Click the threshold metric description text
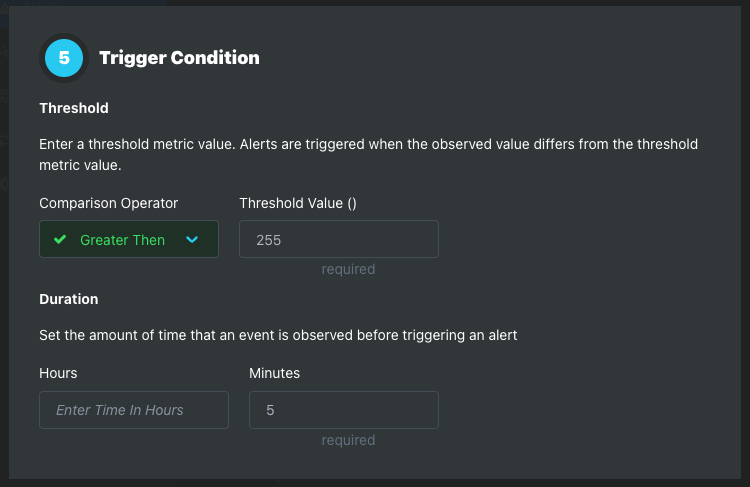The height and width of the screenshot is (487, 750). [368, 155]
